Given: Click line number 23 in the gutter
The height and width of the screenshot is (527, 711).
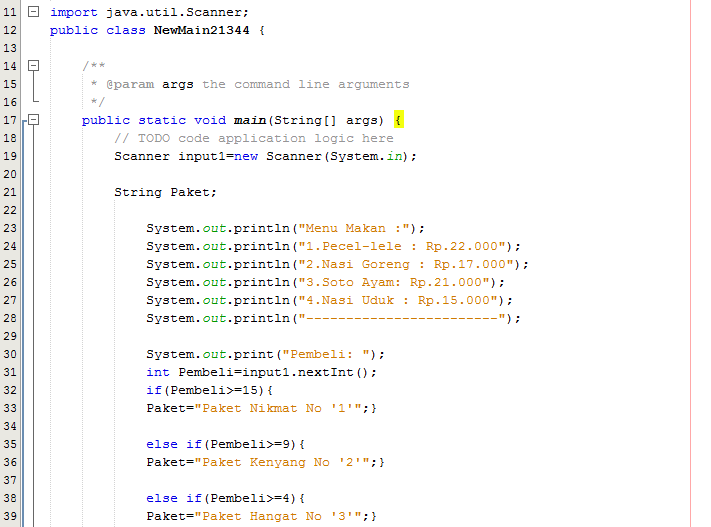Looking at the screenshot, I should [10, 228].
